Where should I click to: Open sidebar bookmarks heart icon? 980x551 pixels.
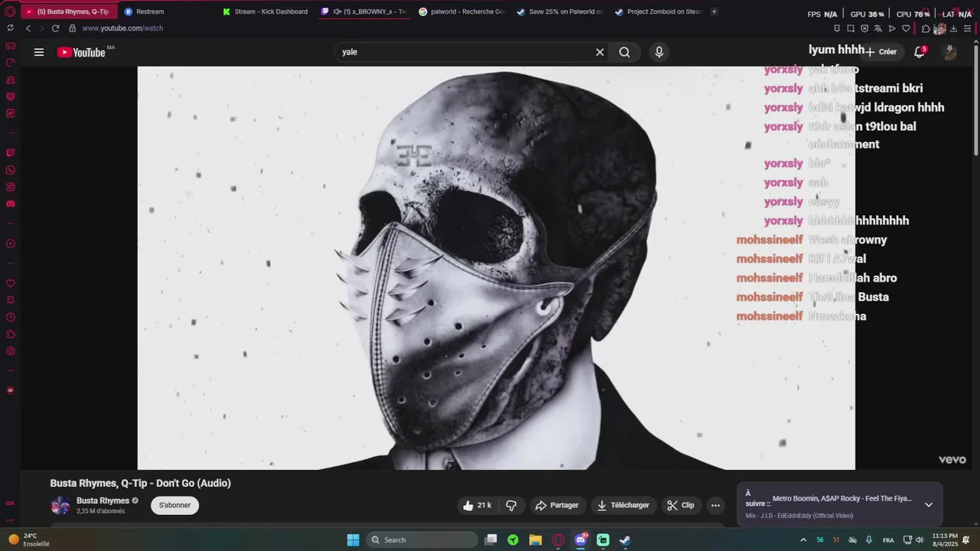tap(11, 284)
